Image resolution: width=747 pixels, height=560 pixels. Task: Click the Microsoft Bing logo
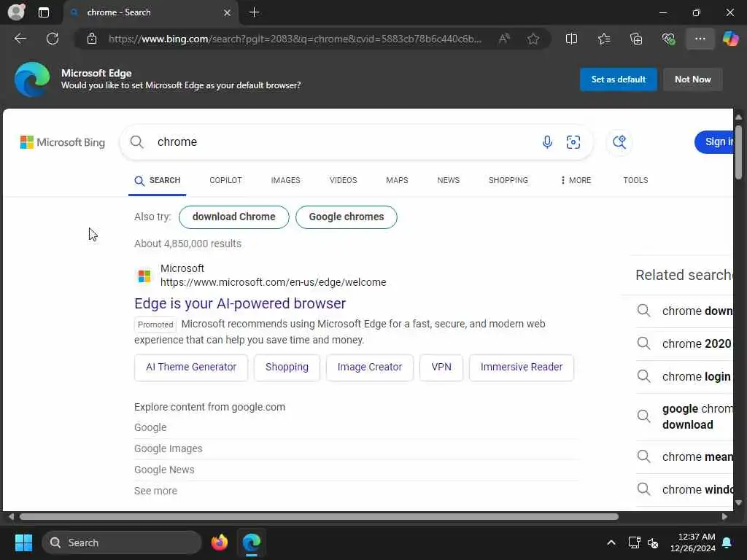(63, 142)
